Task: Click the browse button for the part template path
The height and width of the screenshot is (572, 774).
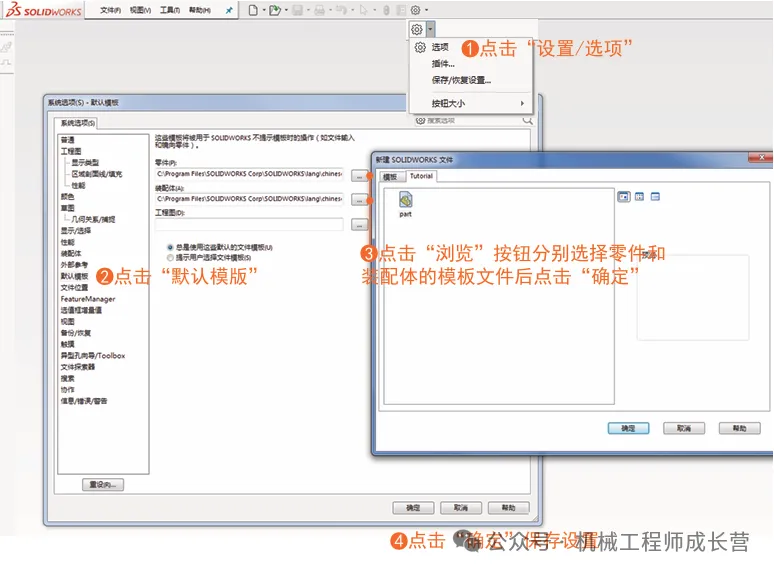Action: (x=359, y=175)
